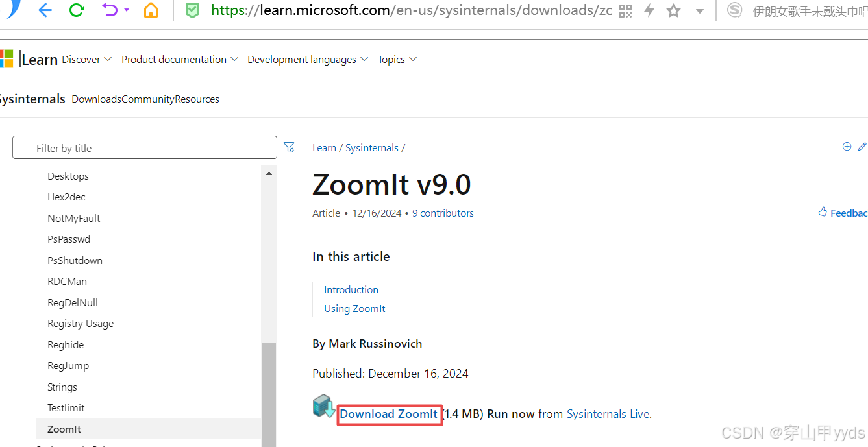Click the green security shield icon

(x=192, y=10)
